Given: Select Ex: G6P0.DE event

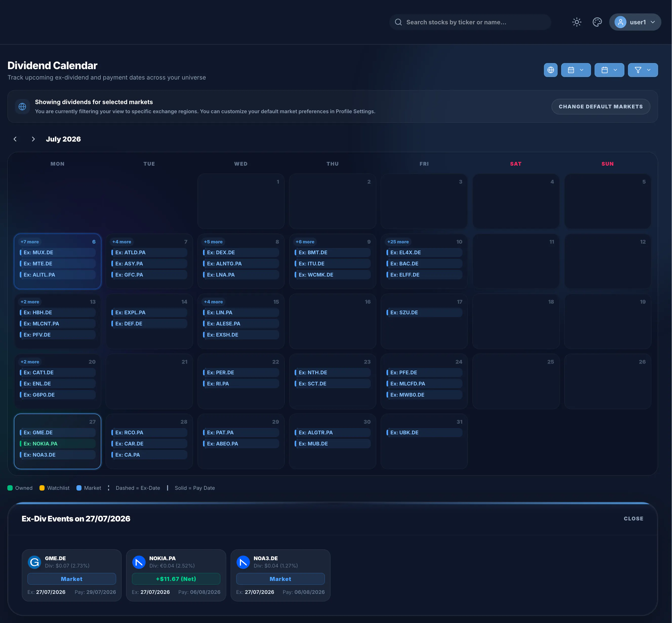Looking at the screenshot, I should pyautogui.click(x=58, y=395).
